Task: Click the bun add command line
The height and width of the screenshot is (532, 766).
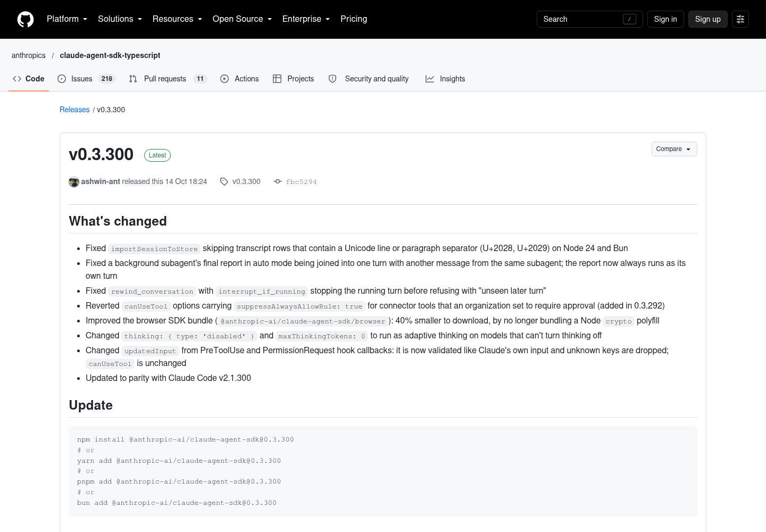Action: (x=177, y=503)
